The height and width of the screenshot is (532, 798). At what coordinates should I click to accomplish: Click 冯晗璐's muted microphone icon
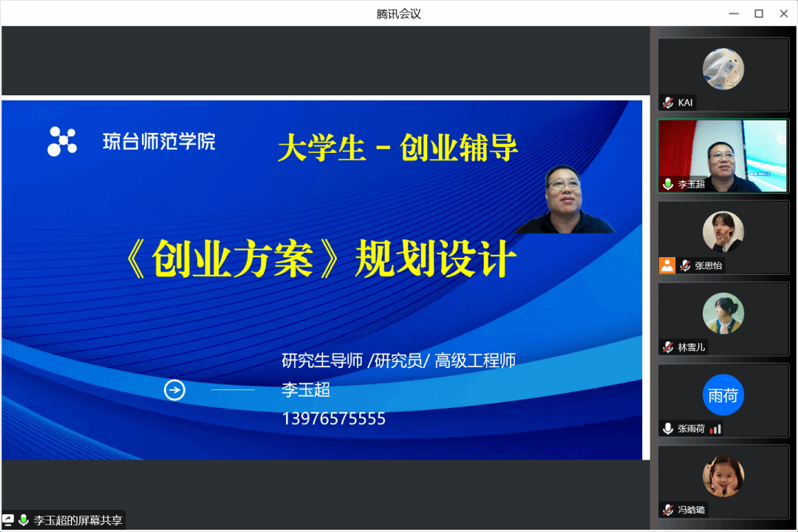(x=668, y=509)
